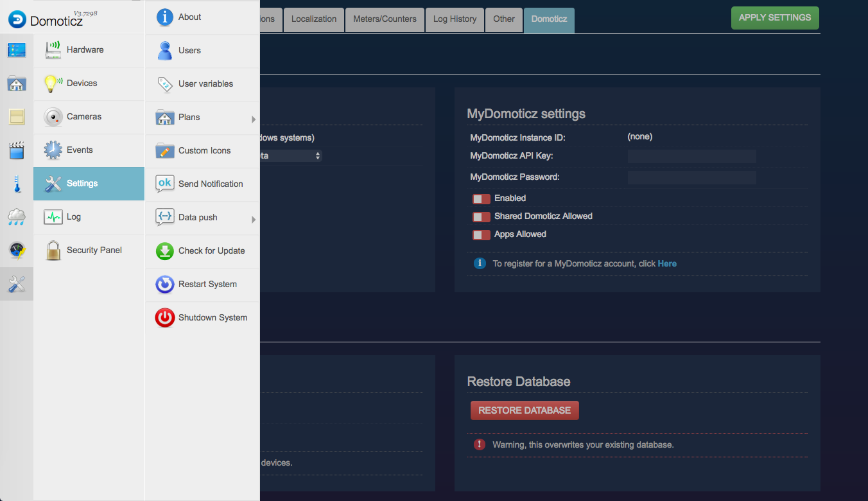Click the Send Notification ok-bubble icon
This screenshot has width=868, height=501.
pyautogui.click(x=165, y=184)
